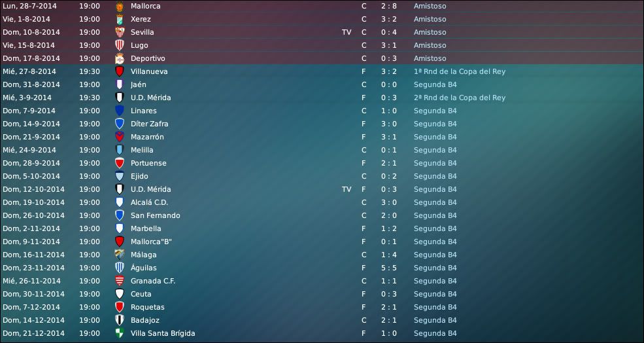
Task: Click the Sevilla club badge
Action: pyautogui.click(x=120, y=32)
